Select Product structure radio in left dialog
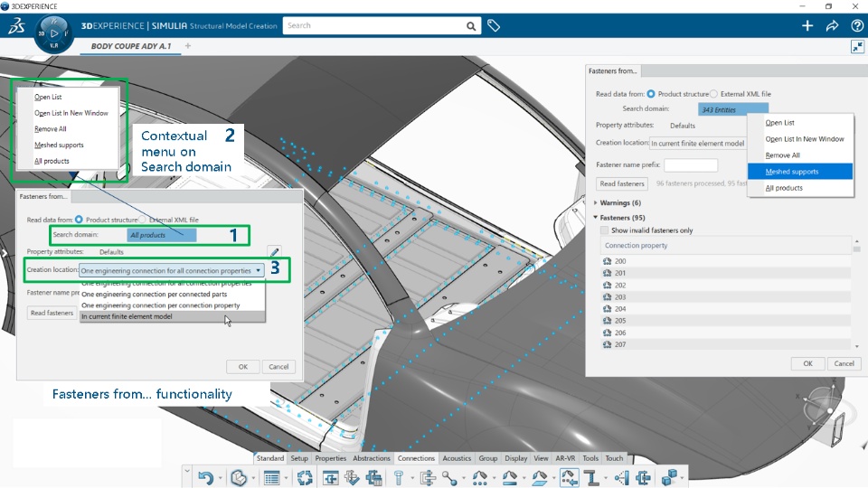Viewport: 868px width, 488px height. [79, 220]
